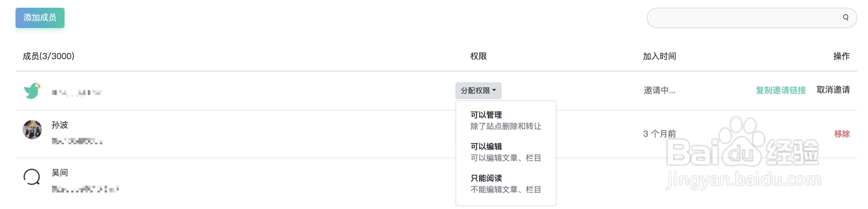Click the 添加成员 button
The image size is (868, 209).
pyautogui.click(x=40, y=18)
